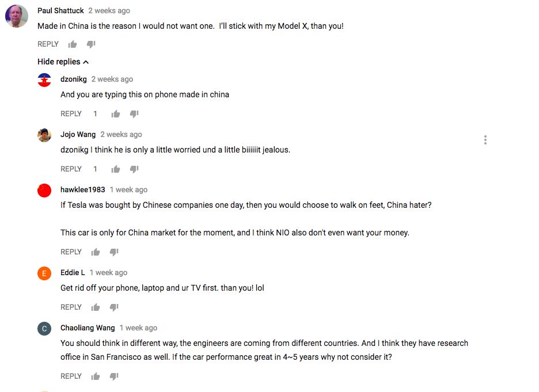This screenshot has height=392, width=539.
Task: Open dzonikg's channel via username
Action: pyautogui.click(x=73, y=79)
